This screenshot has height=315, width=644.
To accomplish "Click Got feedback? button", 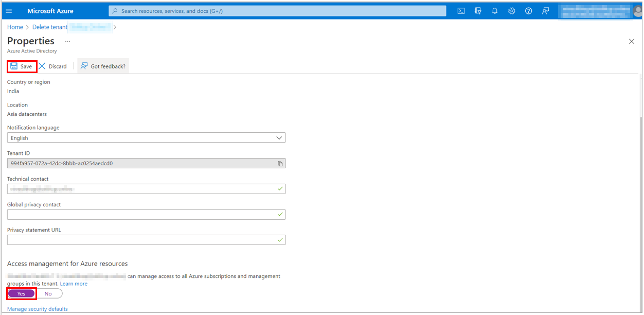I will pyautogui.click(x=103, y=66).
